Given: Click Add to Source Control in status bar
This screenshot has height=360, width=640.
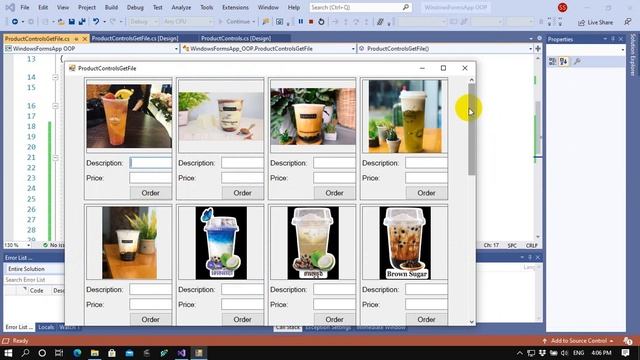Looking at the screenshot, I should point(578,340).
